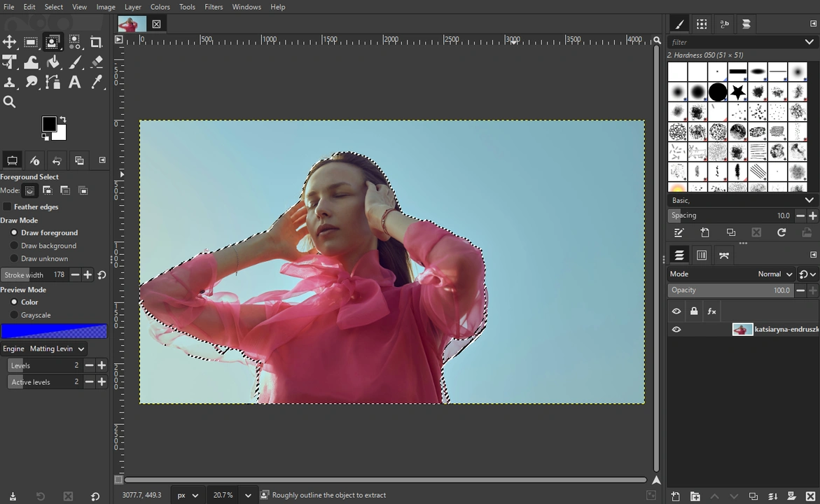Open the Filters menu
Viewport: 820px width, 504px height.
[x=214, y=7]
